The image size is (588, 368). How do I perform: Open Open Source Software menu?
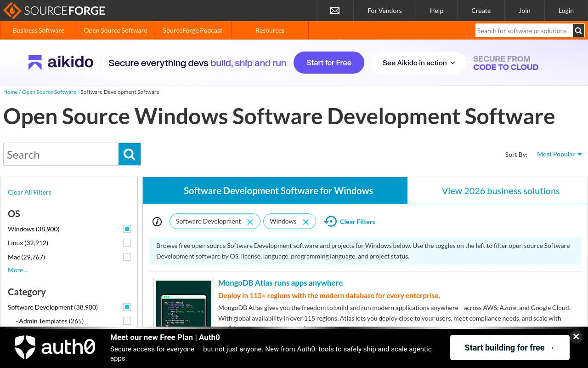[x=115, y=30]
